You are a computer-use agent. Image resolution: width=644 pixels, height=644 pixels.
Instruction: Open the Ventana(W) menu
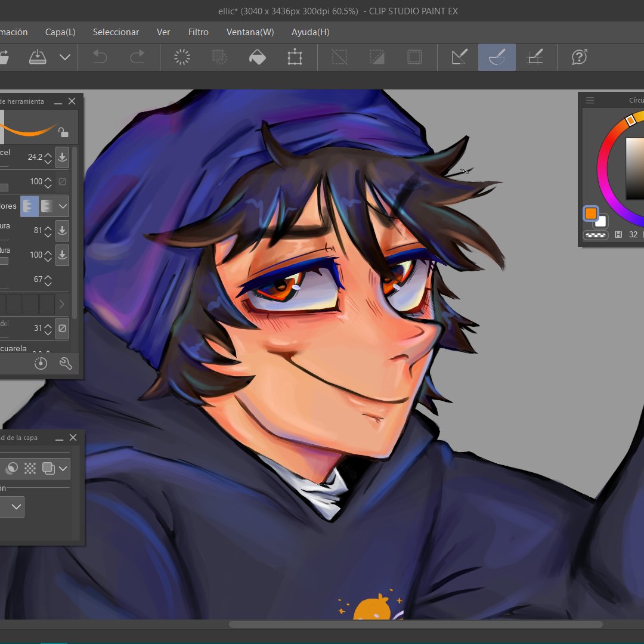click(250, 32)
